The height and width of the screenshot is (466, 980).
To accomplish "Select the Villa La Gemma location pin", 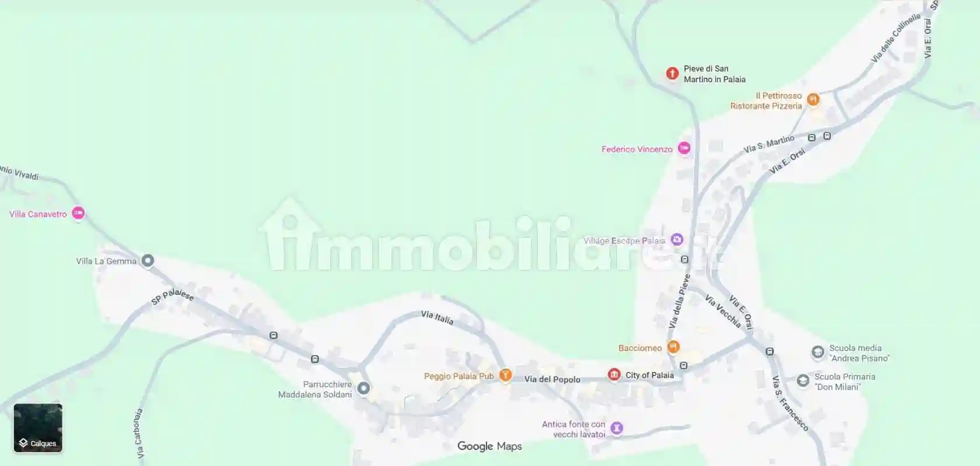I will click(x=148, y=260).
